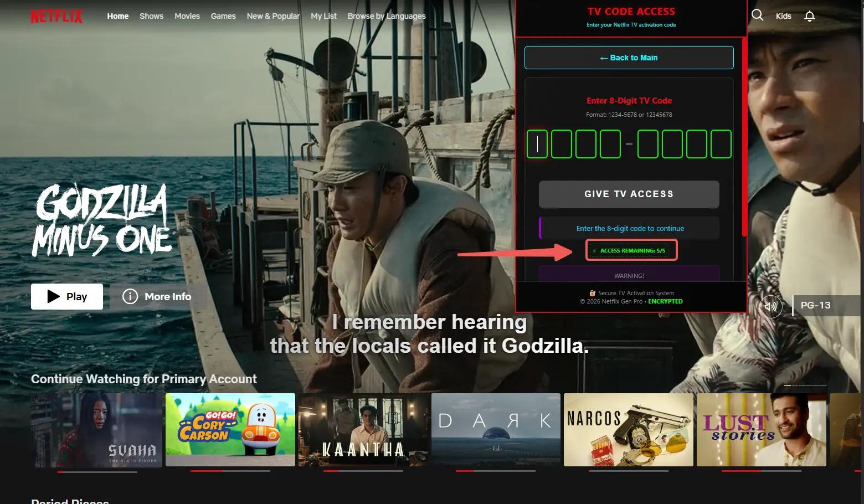Viewport: 864px width, 504px height.
Task: Click the 'Continue Watching for Primary Account' heading
Action: tap(144, 379)
